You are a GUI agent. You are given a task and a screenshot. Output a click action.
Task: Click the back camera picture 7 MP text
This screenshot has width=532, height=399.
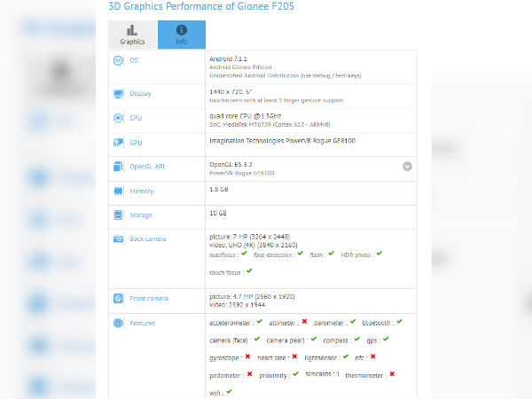pyautogui.click(x=250, y=237)
